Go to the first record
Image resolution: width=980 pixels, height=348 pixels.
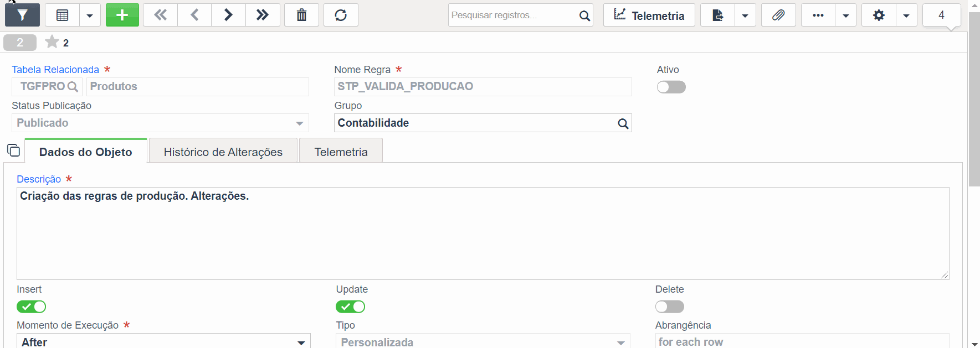tap(160, 15)
